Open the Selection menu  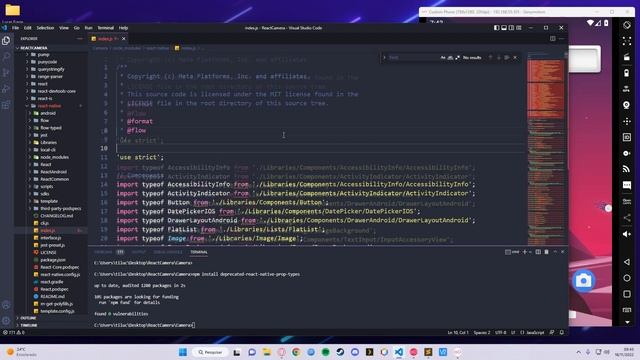click(x=45, y=28)
